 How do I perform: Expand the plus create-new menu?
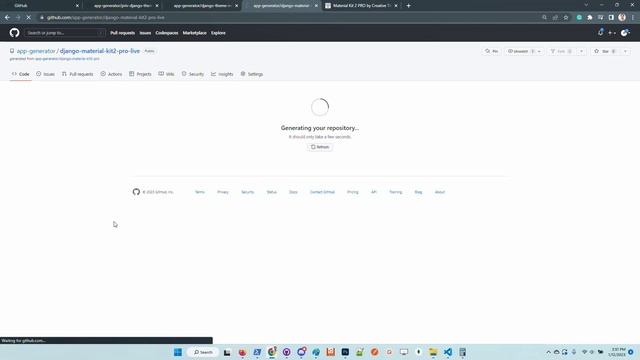[x=612, y=33]
